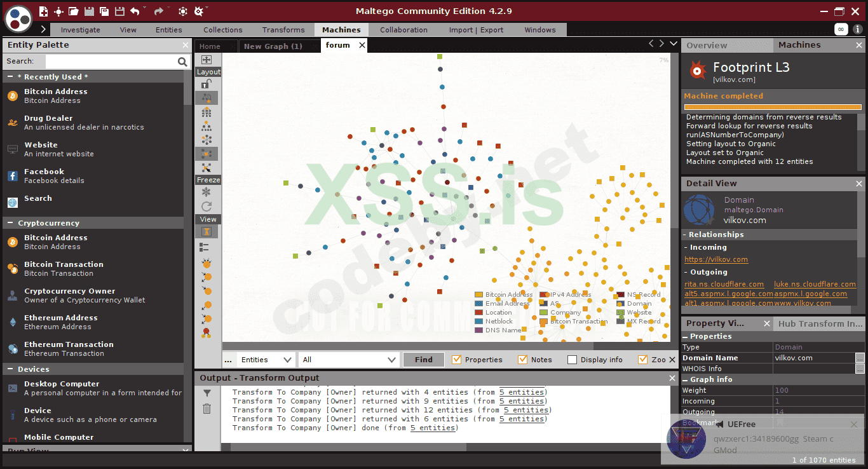Expand the ribbon using the chevron arrow
This screenshot has height=469, width=868.
(43, 29)
